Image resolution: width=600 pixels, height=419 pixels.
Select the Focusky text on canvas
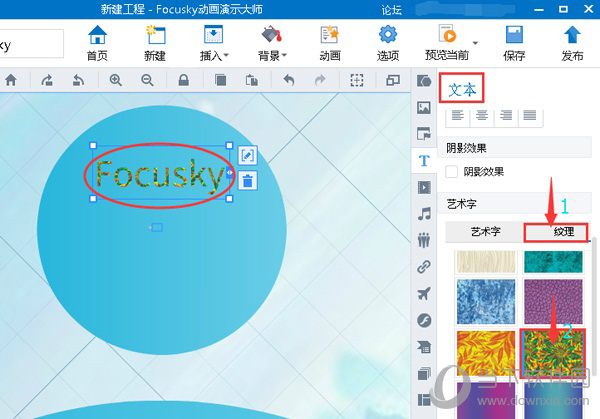point(160,174)
